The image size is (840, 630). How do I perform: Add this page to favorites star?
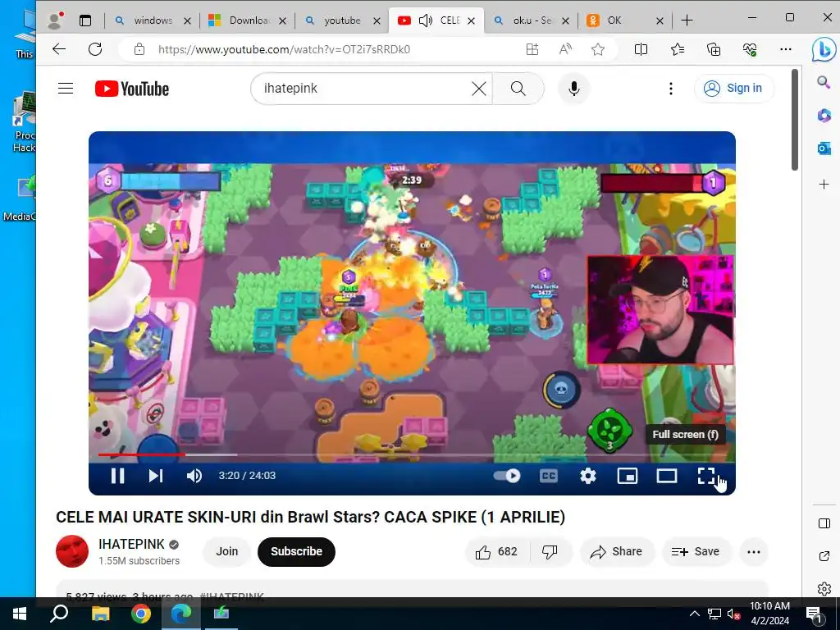(x=598, y=49)
